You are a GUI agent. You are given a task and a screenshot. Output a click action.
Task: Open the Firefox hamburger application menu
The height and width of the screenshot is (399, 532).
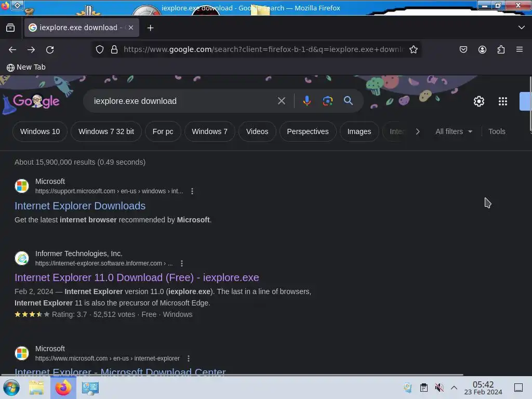(x=520, y=49)
